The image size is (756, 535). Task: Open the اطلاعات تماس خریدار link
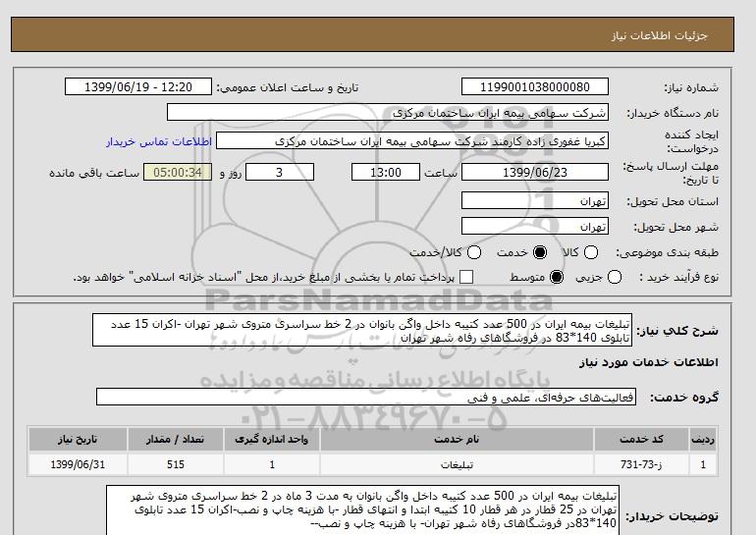[159, 141]
